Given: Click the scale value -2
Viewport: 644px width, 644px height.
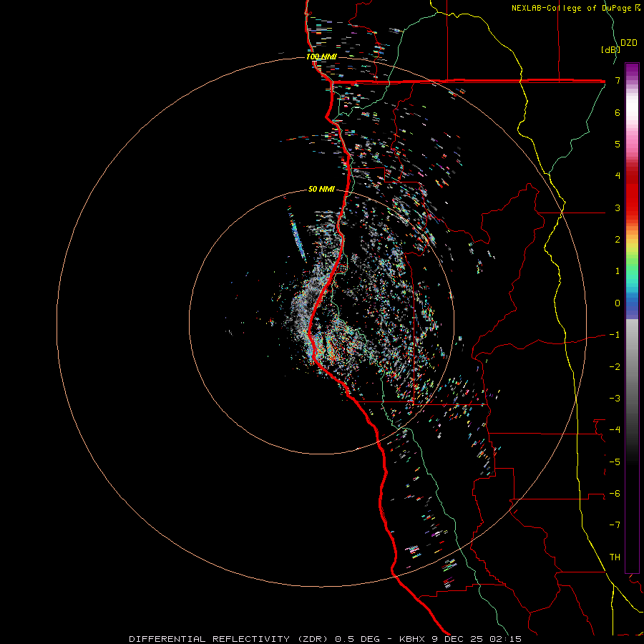Looking at the screenshot, I should (x=615, y=366).
